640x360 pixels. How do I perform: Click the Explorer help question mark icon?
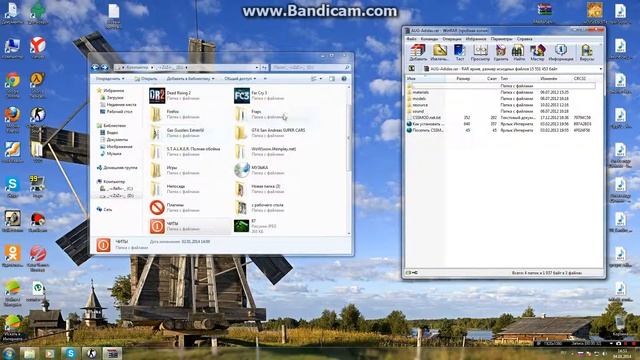(x=344, y=79)
